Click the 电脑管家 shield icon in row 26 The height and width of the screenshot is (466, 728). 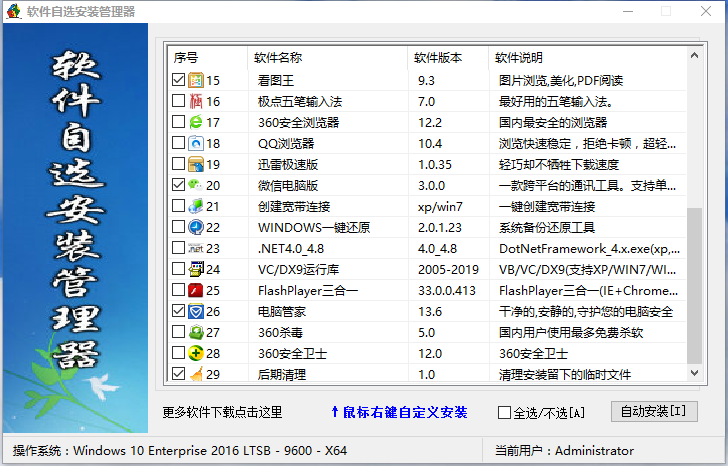tap(196, 311)
